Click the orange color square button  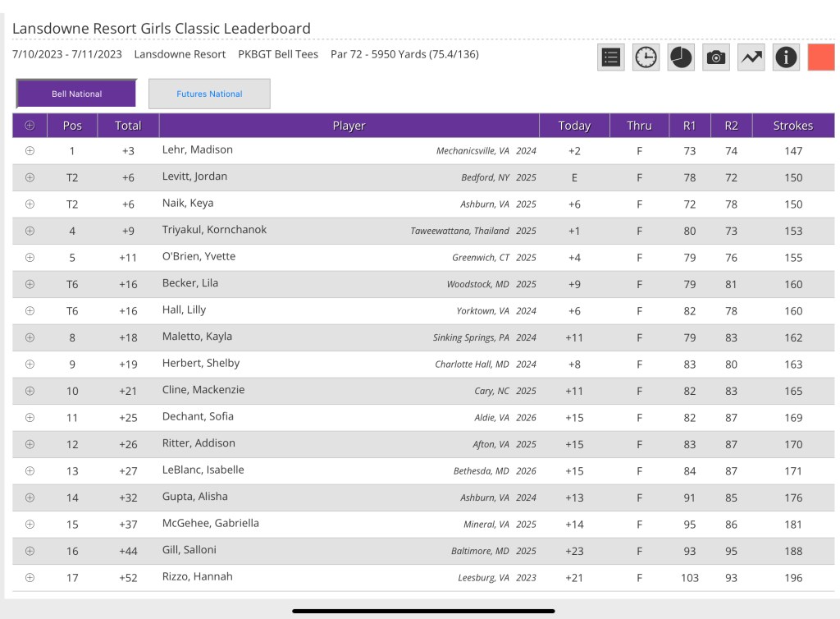(x=821, y=57)
